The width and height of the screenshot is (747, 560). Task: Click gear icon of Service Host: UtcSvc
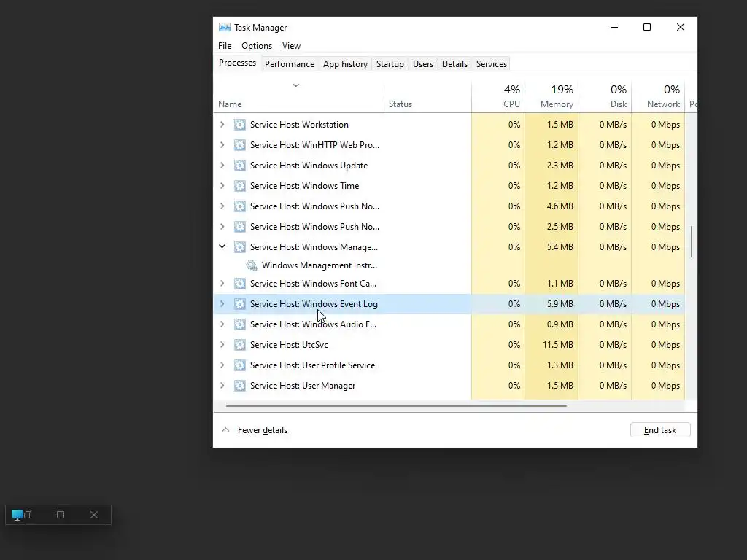239,345
